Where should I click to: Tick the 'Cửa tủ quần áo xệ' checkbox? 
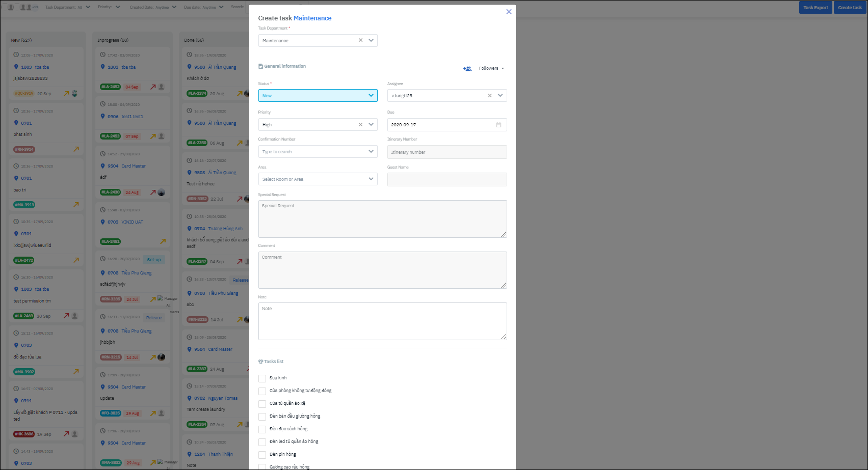coord(262,404)
